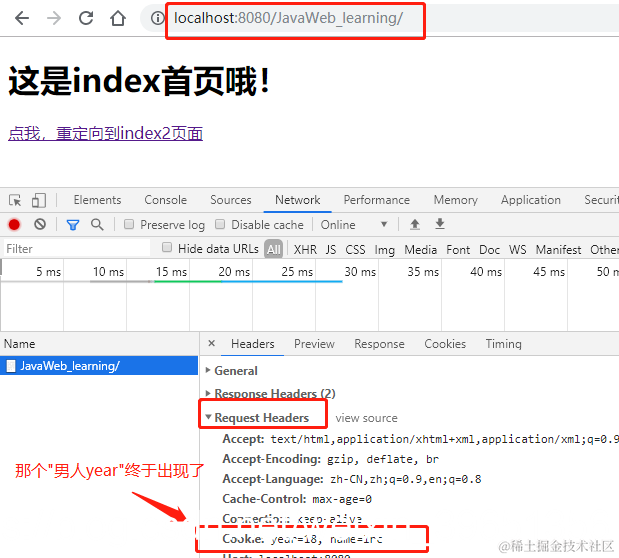The image size is (619, 558).
Task: Reload the page
Action: coord(86,18)
